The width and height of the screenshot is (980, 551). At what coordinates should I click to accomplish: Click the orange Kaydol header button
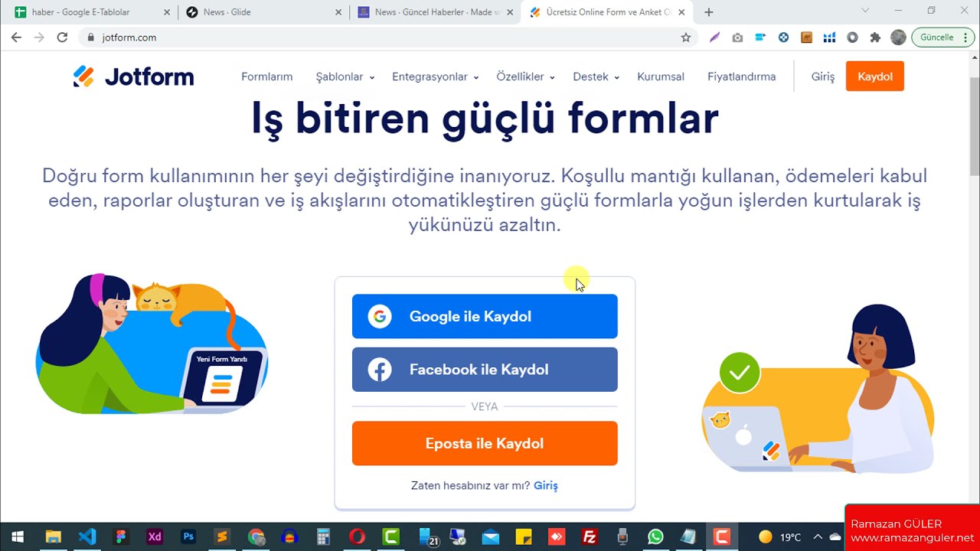pos(875,77)
